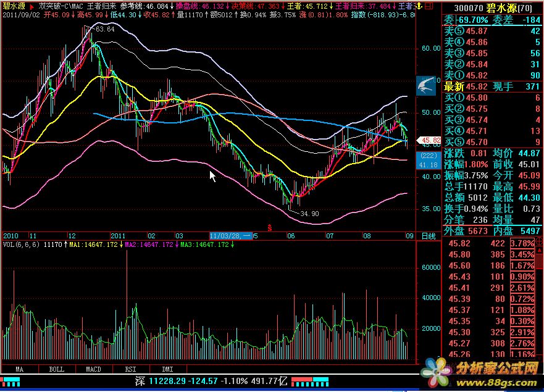
Task: Click the 碧水源 name at the chart's upper left
Action: pyautogui.click(x=14, y=6)
